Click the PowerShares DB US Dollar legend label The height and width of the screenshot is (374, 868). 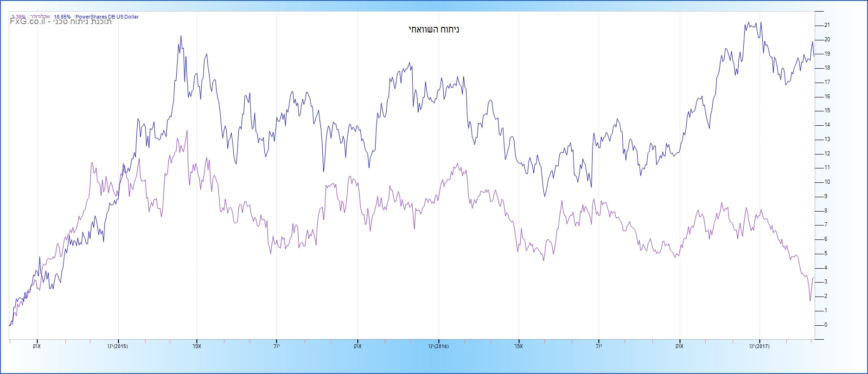pos(107,17)
